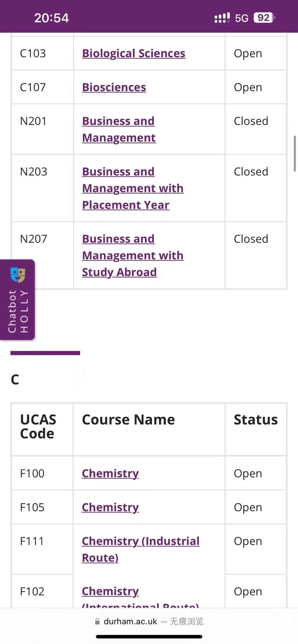Open the Biosciences course link
The height and width of the screenshot is (644, 298).
[114, 87]
